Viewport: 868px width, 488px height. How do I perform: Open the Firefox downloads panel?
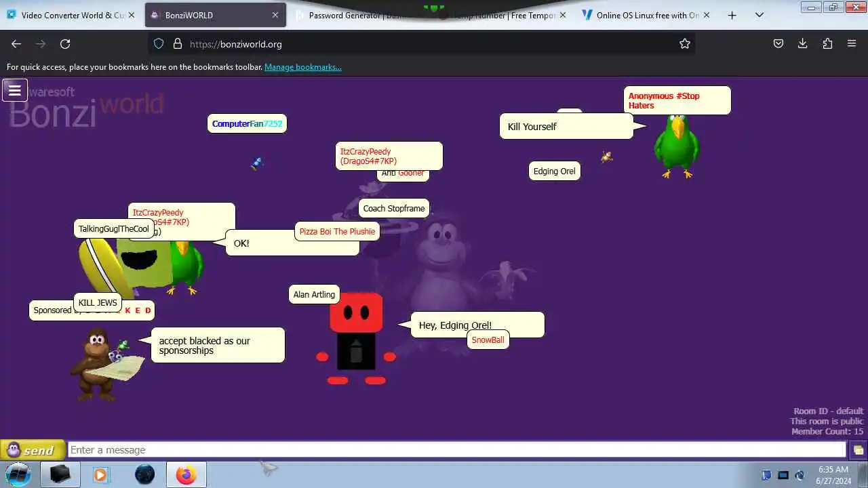pyautogui.click(x=803, y=43)
